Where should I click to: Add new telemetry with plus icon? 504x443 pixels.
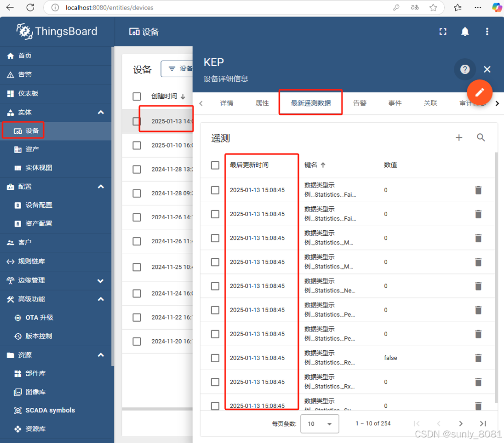click(x=459, y=137)
